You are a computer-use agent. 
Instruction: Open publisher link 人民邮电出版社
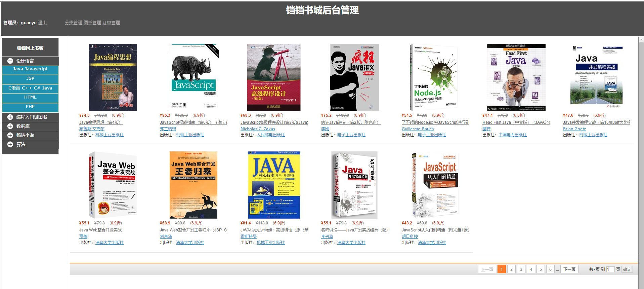pos(271,135)
